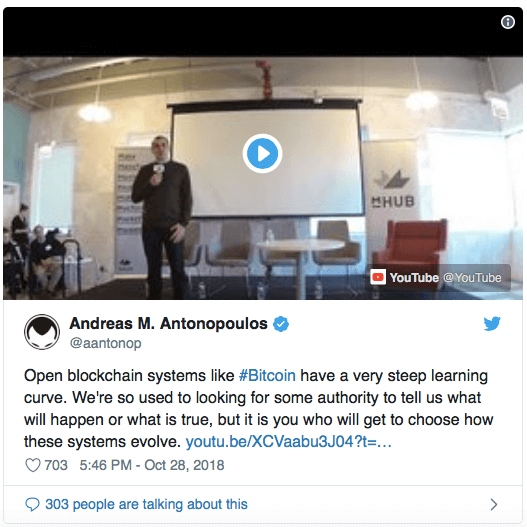The image size is (527, 527).
Task: Open the youtu.be/XCVaabu3J04 link
Action: click(x=289, y=442)
